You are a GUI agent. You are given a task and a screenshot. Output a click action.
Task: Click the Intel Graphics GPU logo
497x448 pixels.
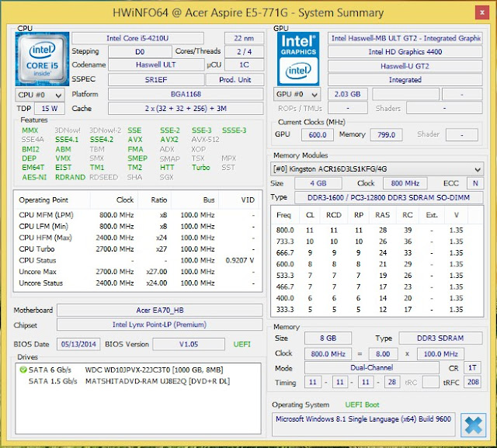[298, 59]
